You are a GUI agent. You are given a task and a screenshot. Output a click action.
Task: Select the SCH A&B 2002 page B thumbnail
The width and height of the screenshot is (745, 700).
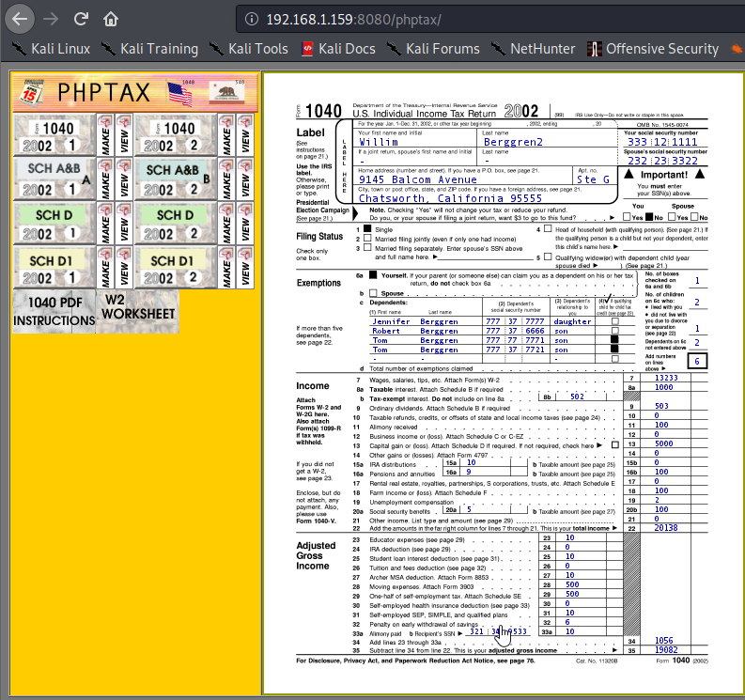tap(174, 178)
